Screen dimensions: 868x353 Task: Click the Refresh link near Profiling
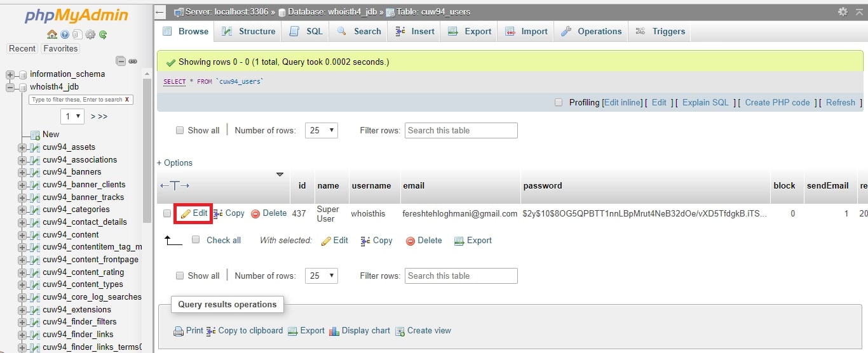(841, 102)
